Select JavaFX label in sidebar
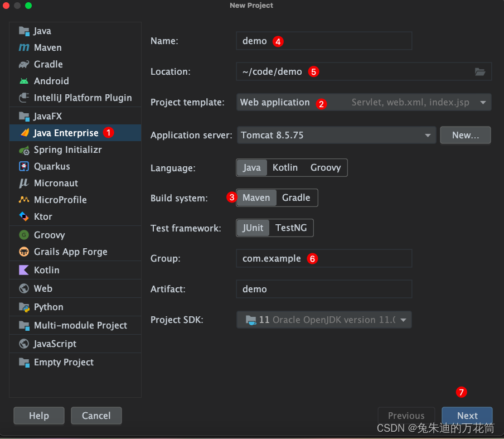 point(47,116)
